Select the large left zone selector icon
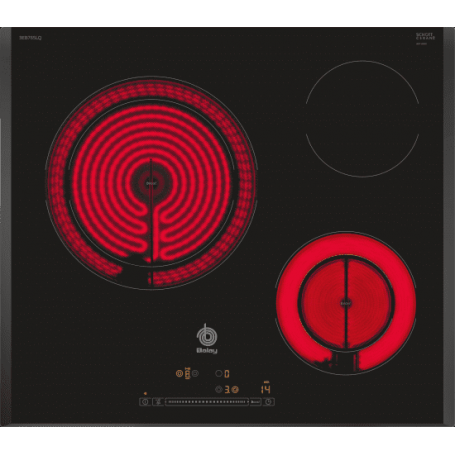455x455 pixels. (179, 374)
